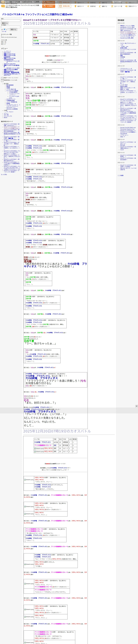Image resolution: width=138 pixels, height=644 pixels.
Task: Open なりきりバトラー link
Action: [11, 99]
